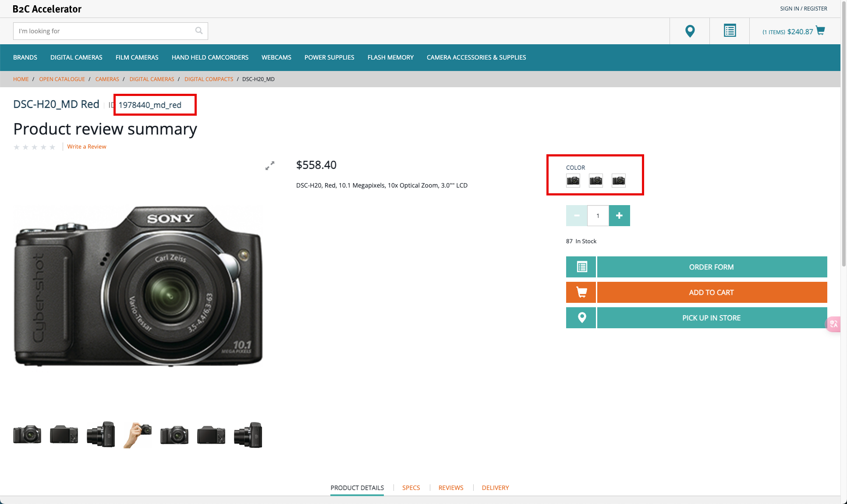Open the Brands menu
This screenshot has width=847, height=504.
tap(25, 57)
